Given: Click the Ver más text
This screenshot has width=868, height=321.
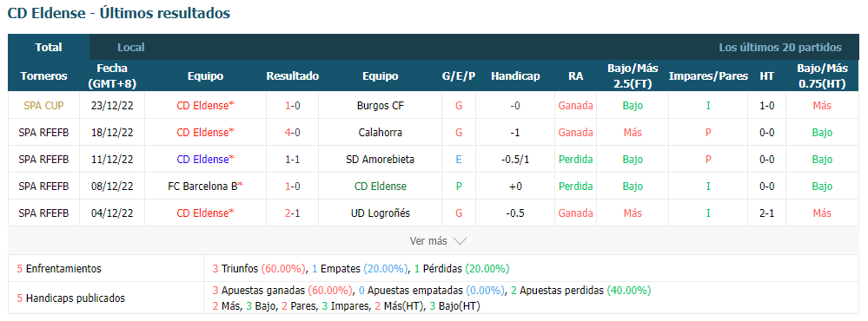Looking at the screenshot, I should tap(427, 241).
